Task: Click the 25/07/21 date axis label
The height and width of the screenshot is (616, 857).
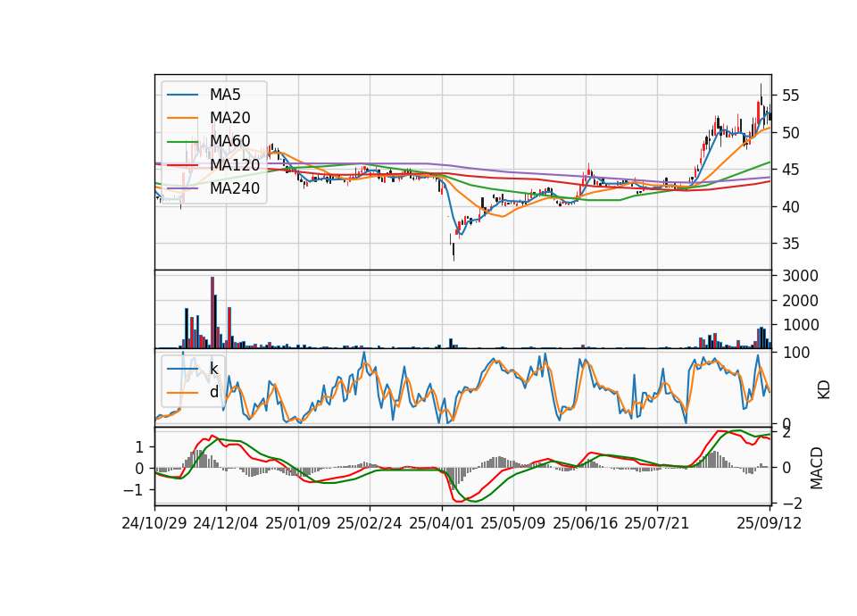Action: (x=657, y=523)
